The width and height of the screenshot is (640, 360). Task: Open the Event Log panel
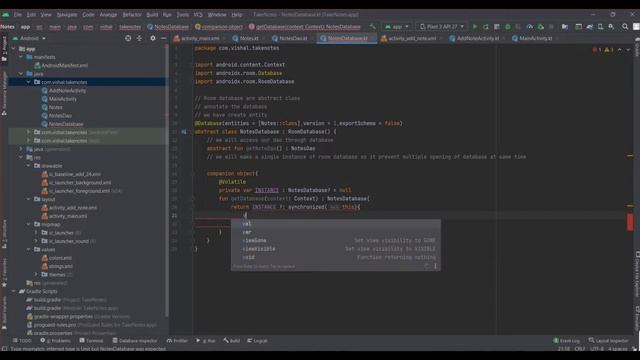pyautogui.click(x=567, y=340)
